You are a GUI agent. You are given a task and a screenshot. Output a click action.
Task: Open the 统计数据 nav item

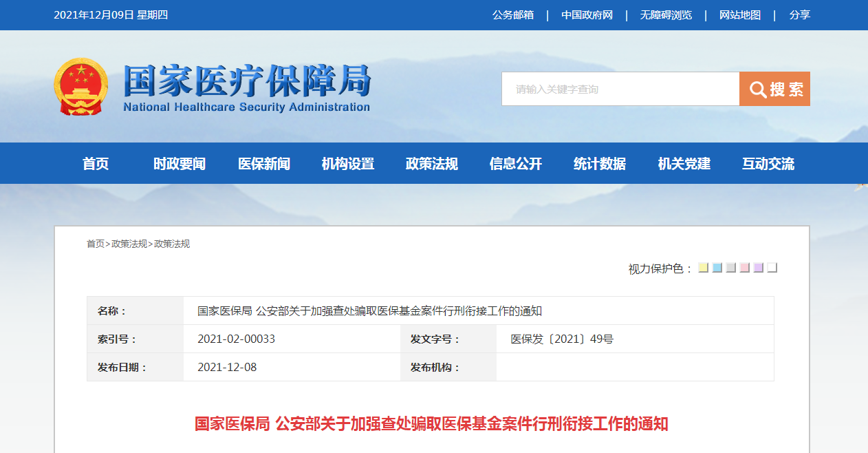tap(600, 163)
